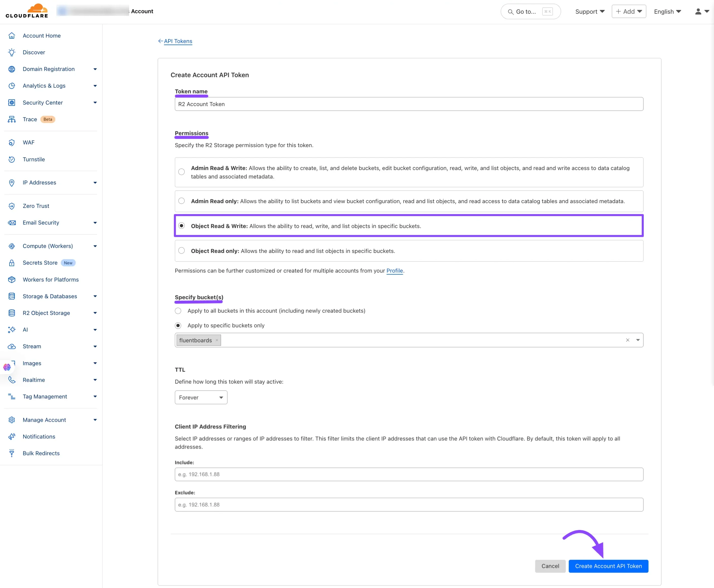Open Turnstile in sidebar
Viewport: 714px width, 588px height.
coord(33,159)
